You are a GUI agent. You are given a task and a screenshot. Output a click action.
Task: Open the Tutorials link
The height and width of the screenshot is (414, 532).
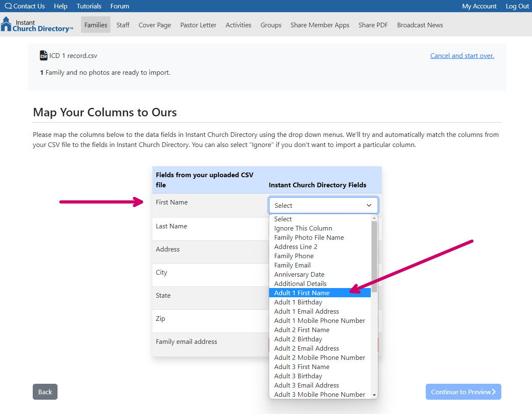point(89,6)
